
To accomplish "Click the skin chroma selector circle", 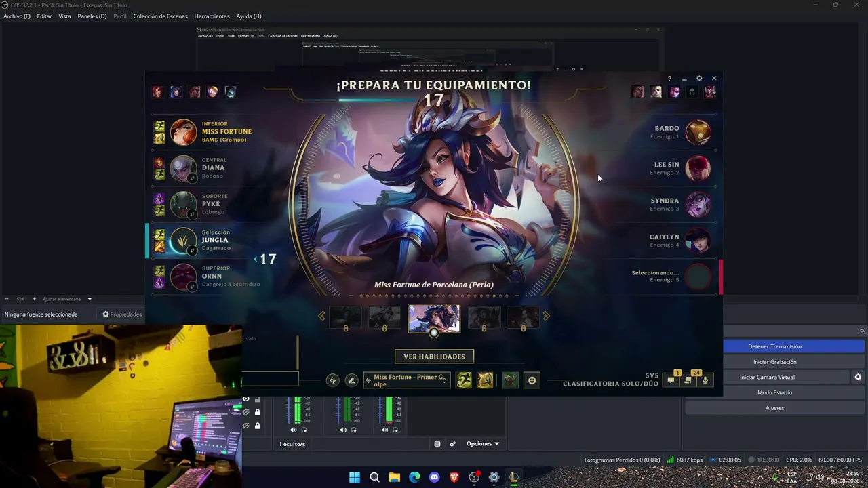I will point(434,332).
